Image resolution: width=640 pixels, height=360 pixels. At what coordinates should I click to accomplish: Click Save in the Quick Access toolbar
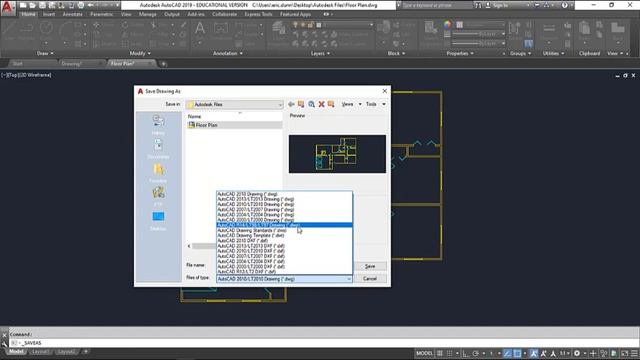[x=42, y=5]
